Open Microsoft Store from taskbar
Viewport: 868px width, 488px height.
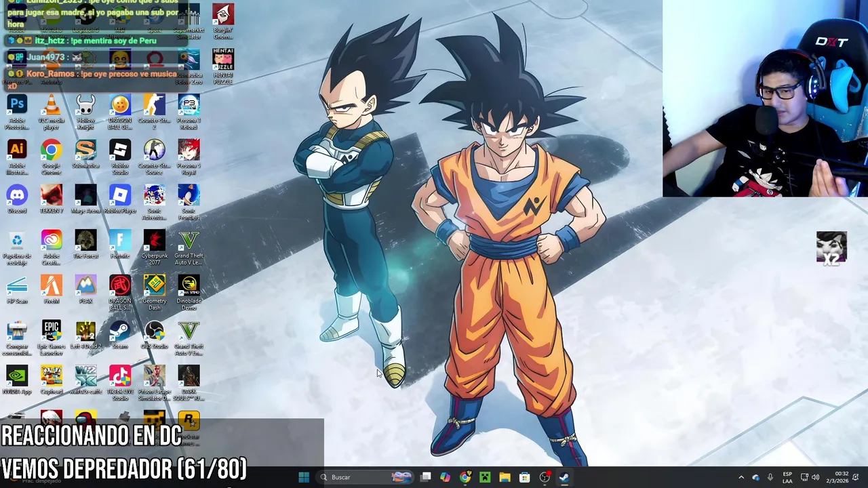point(524,477)
